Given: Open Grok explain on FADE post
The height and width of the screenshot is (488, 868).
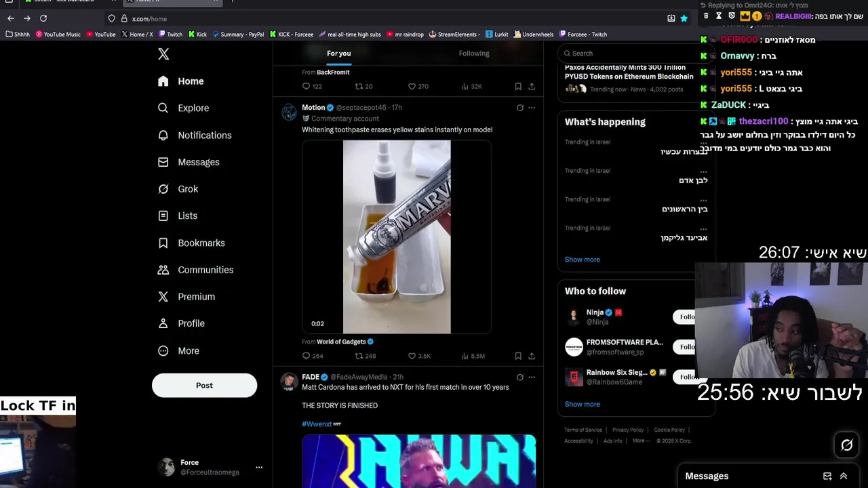Looking at the screenshot, I should click(520, 378).
